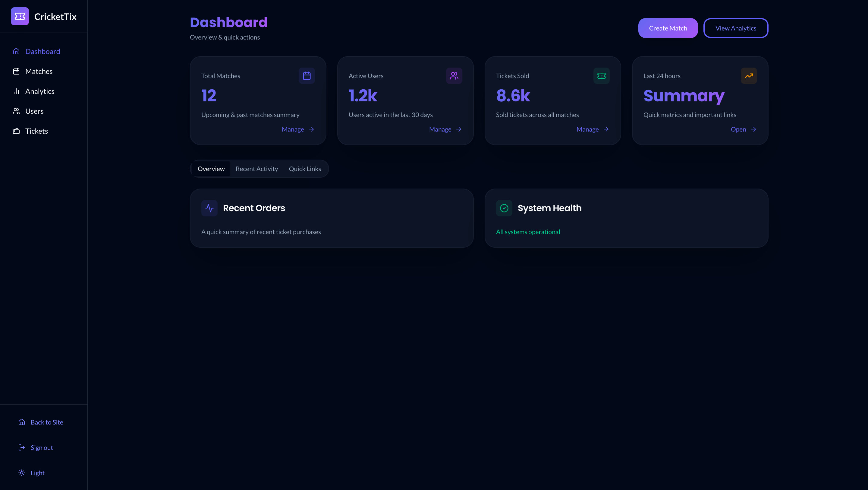Go to Users section in sidebar
868x490 pixels.
point(34,111)
